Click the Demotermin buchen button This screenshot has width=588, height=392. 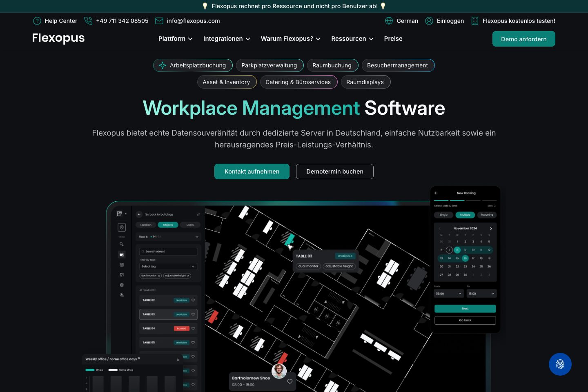point(335,171)
